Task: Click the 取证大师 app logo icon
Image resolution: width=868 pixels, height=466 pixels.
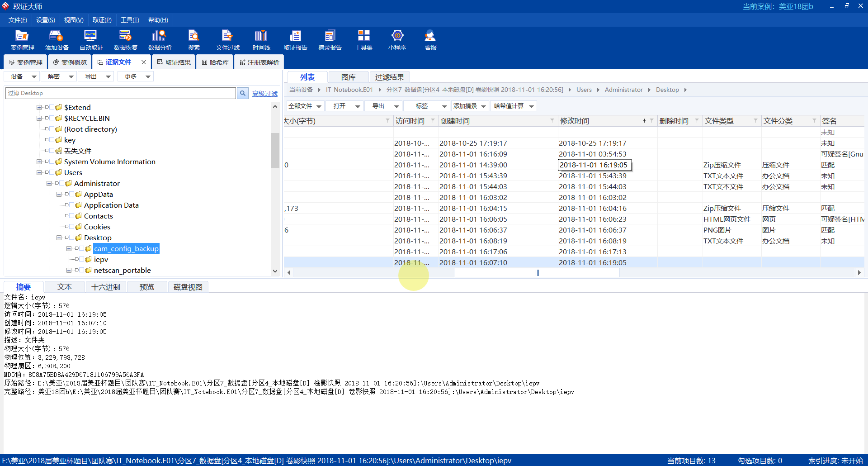Action: click(5, 6)
